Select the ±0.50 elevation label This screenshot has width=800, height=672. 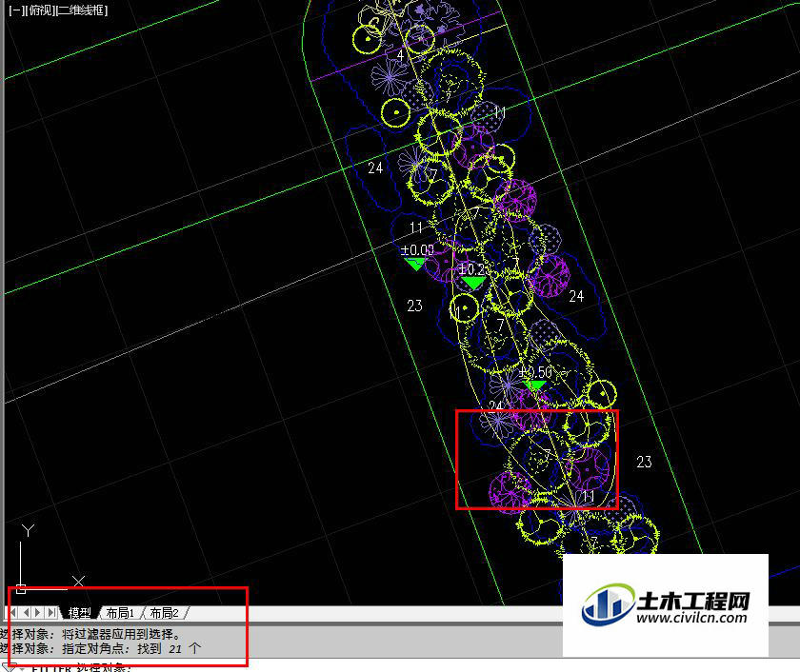pyautogui.click(x=535, y=372)
